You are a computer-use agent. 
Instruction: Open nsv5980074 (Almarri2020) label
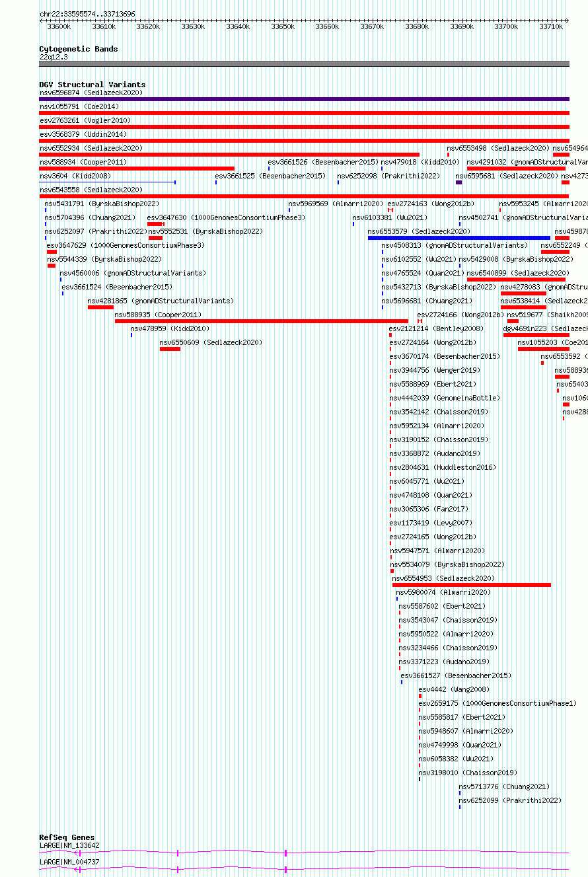tap(443, 592)
